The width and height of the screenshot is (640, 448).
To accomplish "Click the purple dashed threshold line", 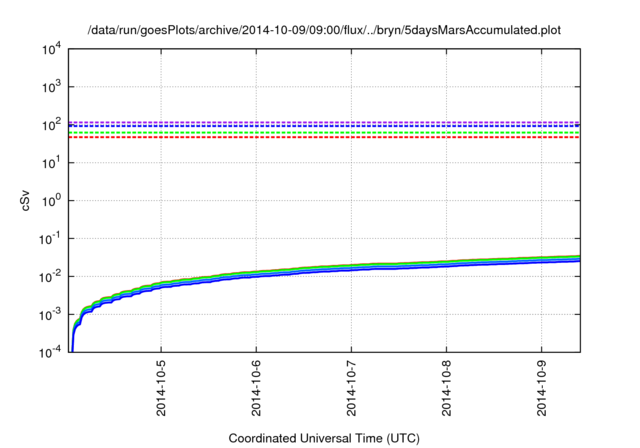I will (x=324, y=122).
